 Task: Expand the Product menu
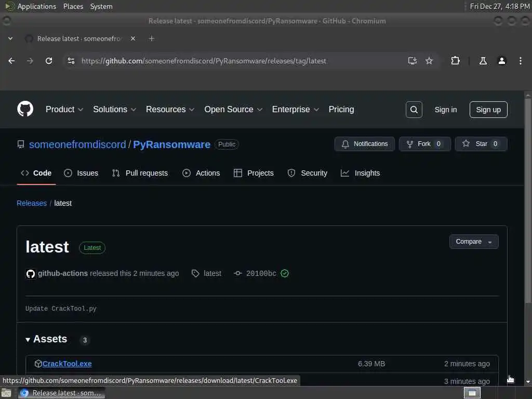[x=64, y=109]
